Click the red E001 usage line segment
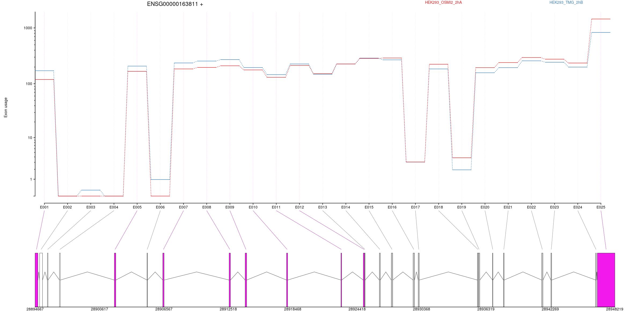 (44, 79)
